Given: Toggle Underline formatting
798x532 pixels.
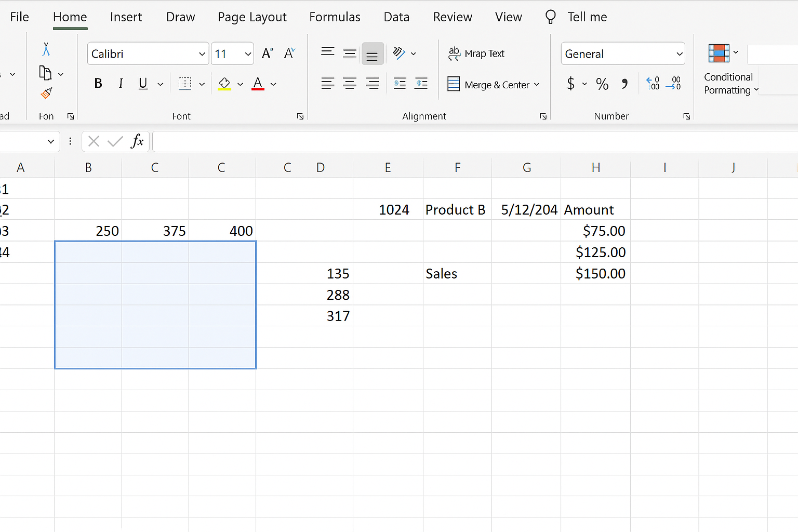Looking at the screenshot, I should tap(143, 84).
